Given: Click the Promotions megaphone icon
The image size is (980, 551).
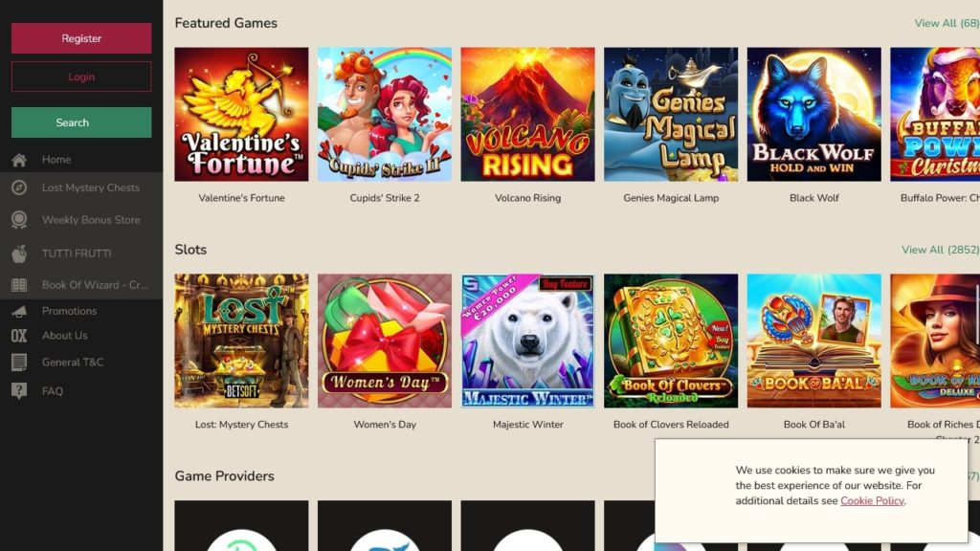Looking at the screenshot, I should pos(19,311).
